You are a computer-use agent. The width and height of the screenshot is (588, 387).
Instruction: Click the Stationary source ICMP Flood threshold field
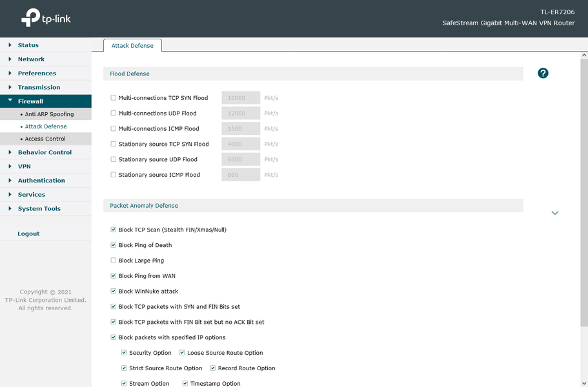[x=241, y=175]
